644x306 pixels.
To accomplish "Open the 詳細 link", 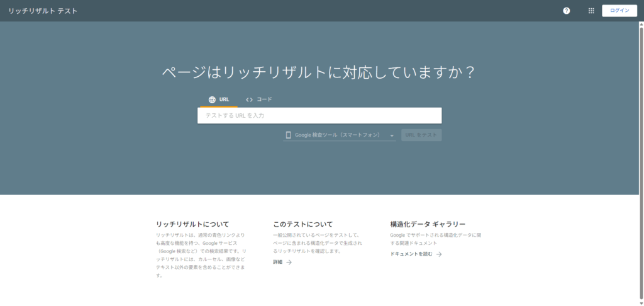I will tap(277, 262).
